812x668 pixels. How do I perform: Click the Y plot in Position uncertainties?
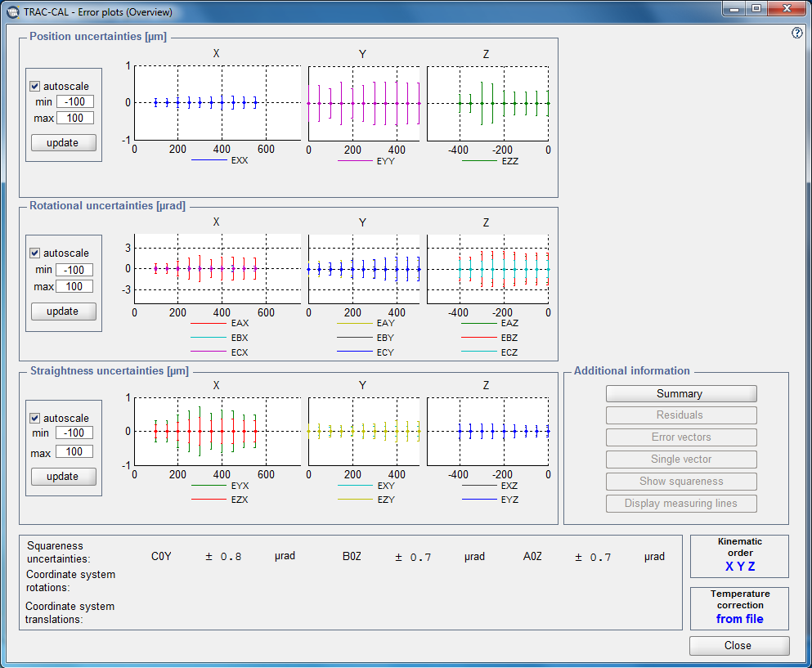[364, 104]
